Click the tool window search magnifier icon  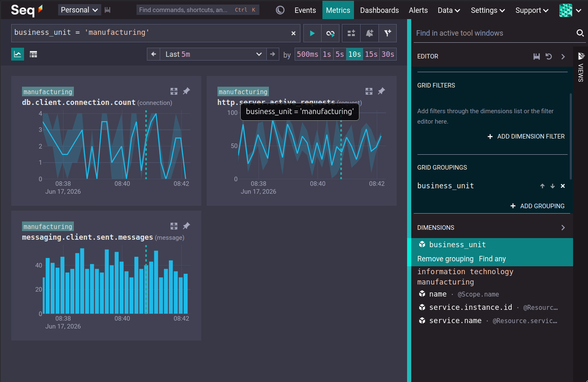[580, 33]
